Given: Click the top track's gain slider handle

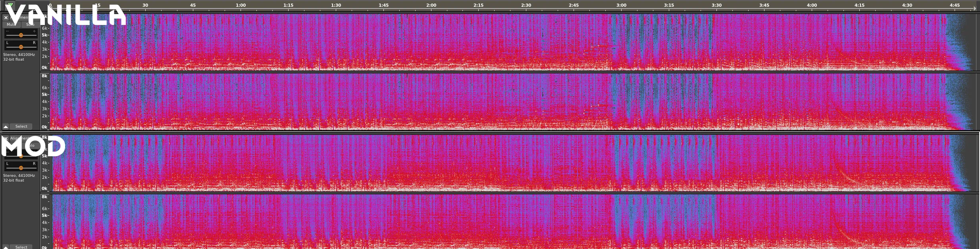Looking at the screenshot, I should tap(21, 35).
